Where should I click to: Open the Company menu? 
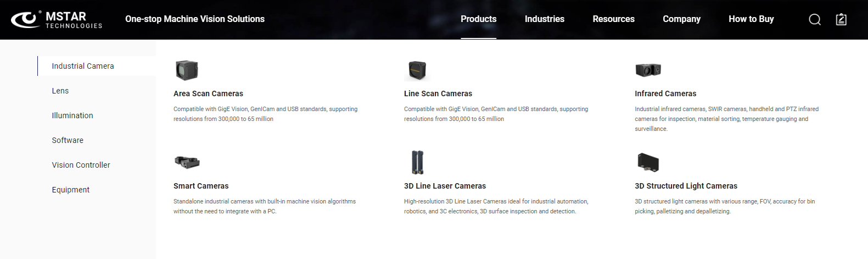point(681,19)
